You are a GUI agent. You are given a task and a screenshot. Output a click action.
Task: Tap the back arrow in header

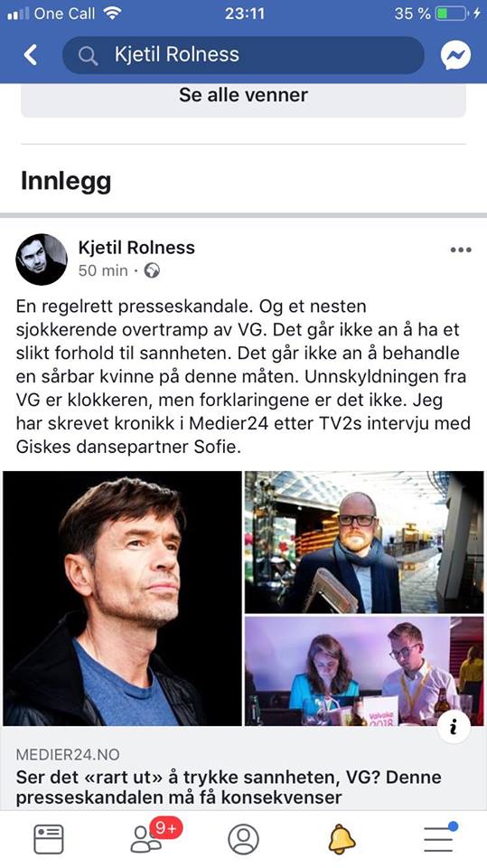coord(31,55)
